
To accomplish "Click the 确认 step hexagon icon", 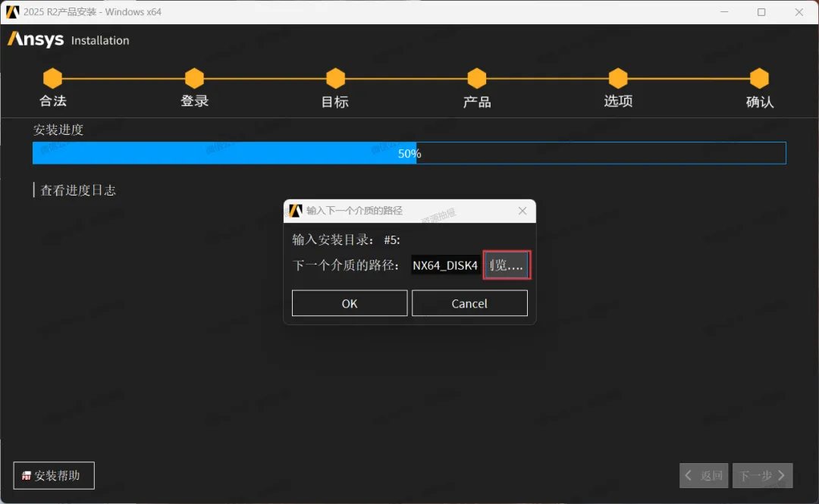I will point(759,78).
